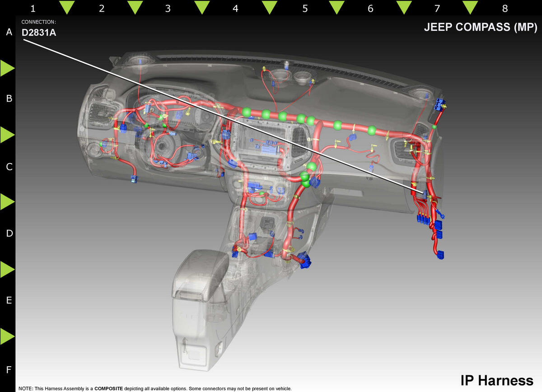Open the D2831A connection label
The width and height of the screenshot is (542, 392).
(x=39, y=33)
